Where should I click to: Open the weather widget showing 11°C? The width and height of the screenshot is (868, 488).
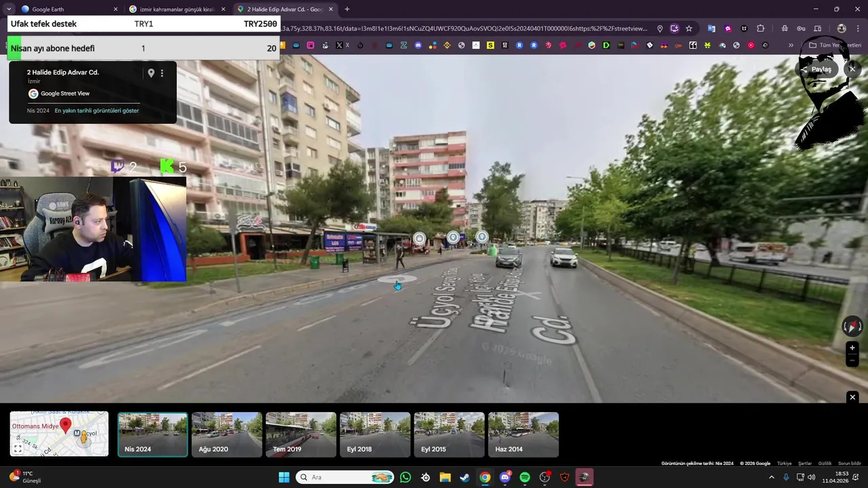point(26,477)
